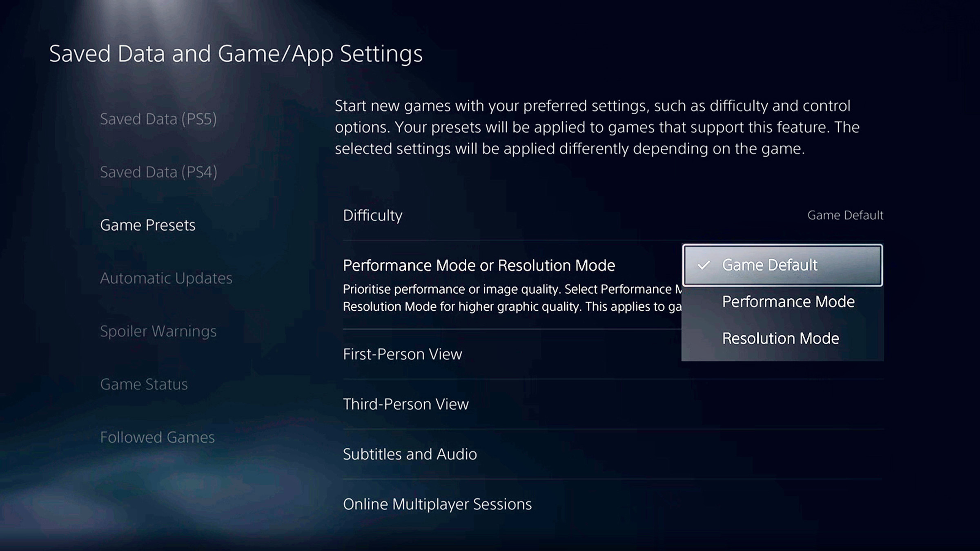This screenshot has height=551, width=980.
Task: Open Online Multiplayer Sessions settings
Action: coord(437,503)
